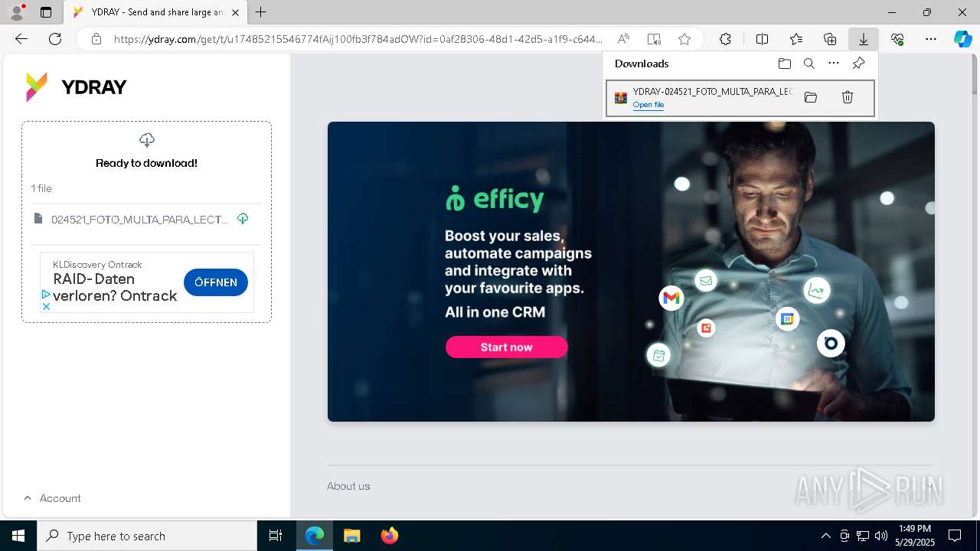Open a new browser tab
Image resolution: width=980 pixels, height=551 pixels.
pos(261,12)
